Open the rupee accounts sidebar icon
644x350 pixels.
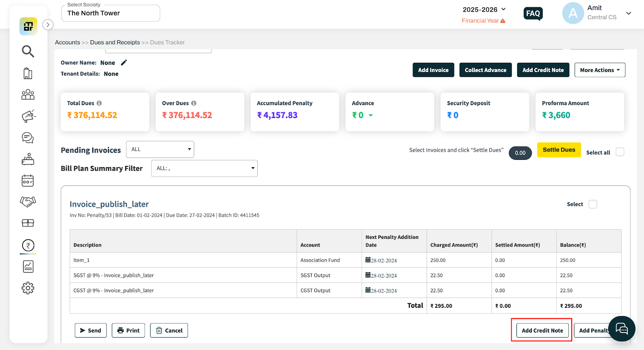pyautogui.click(x=28, y=245)
